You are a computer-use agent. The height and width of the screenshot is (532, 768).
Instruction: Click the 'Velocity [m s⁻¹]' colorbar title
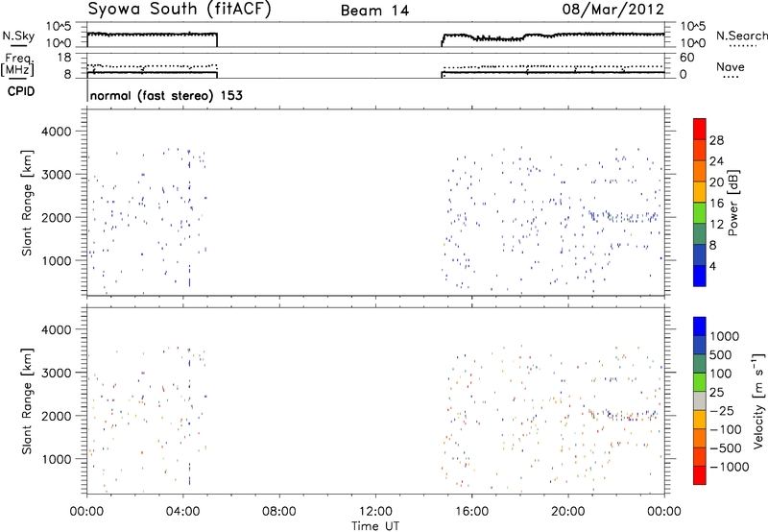tap(758, 400)
